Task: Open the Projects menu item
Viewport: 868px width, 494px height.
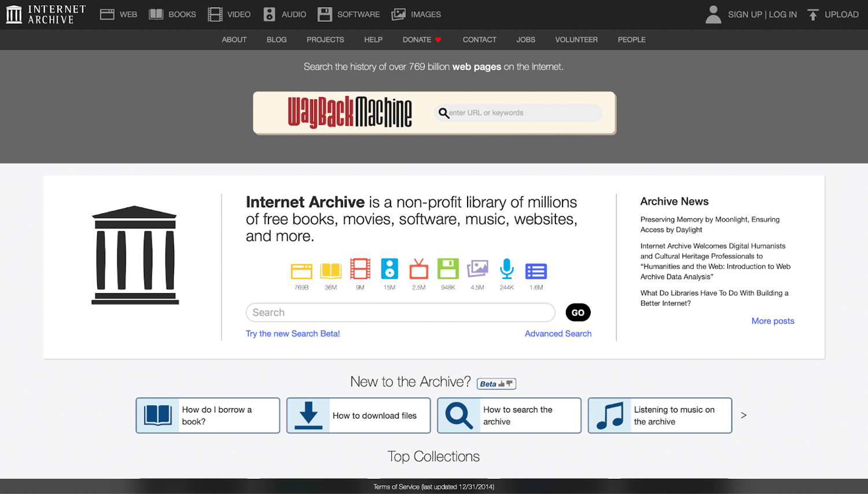Action: point(325,40)
